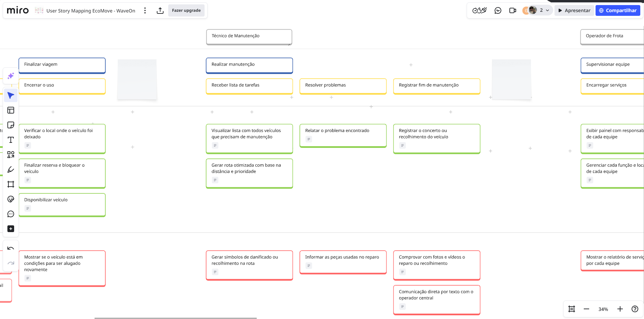The height and width of the screenshot is (319, 644).
Task: Open the Comment tool
Action: point(11,214)
